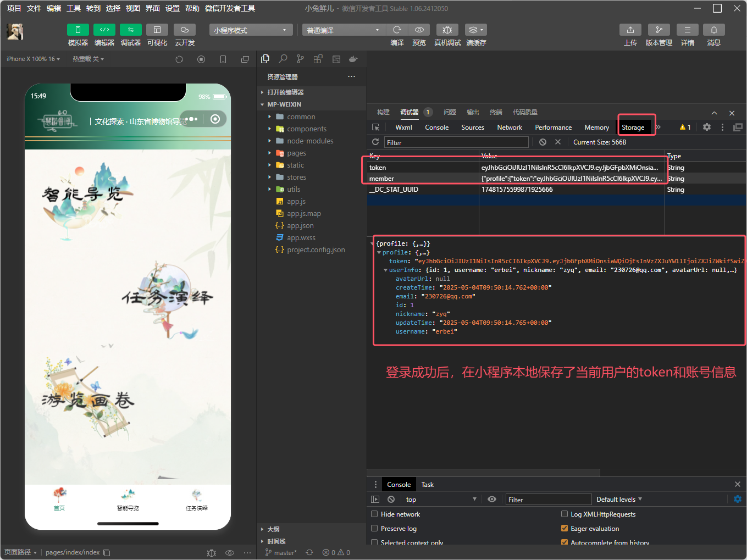This screenshot has width=747, height=560.
Task: Click the docker whale icon in the editor sidebar
Action: click(353, 59)
